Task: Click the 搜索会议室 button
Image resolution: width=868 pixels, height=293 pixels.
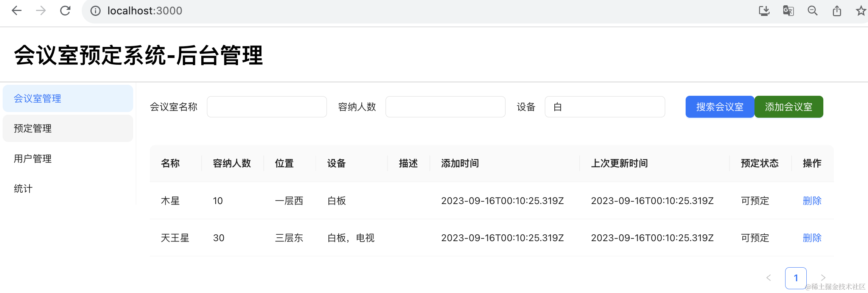Action: coord(719,107)
